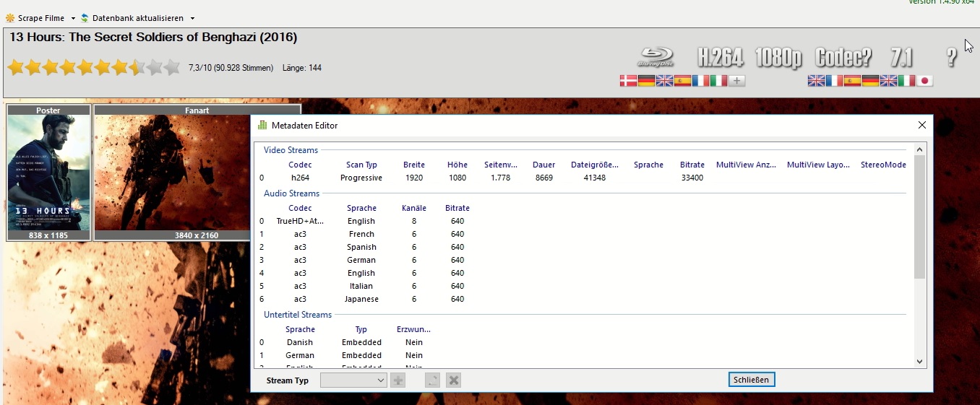Click the scrollbar down arrow in editor

point(919,362)
